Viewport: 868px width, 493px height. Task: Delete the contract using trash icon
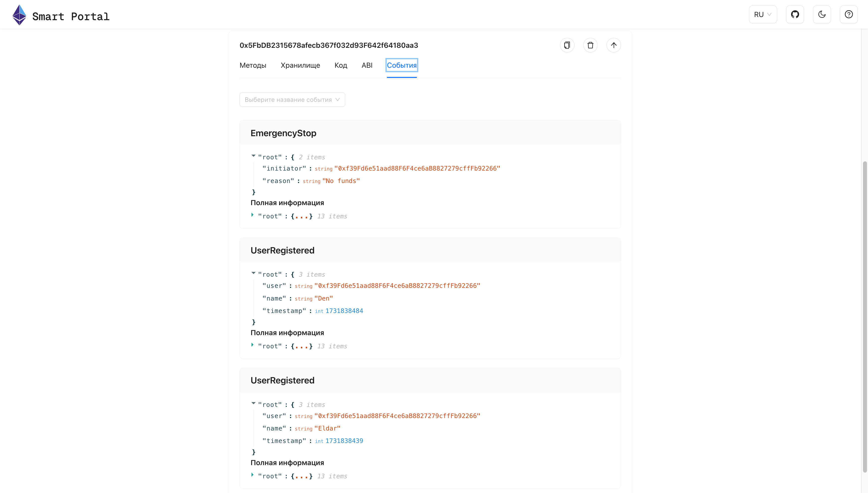coord(590,45)
